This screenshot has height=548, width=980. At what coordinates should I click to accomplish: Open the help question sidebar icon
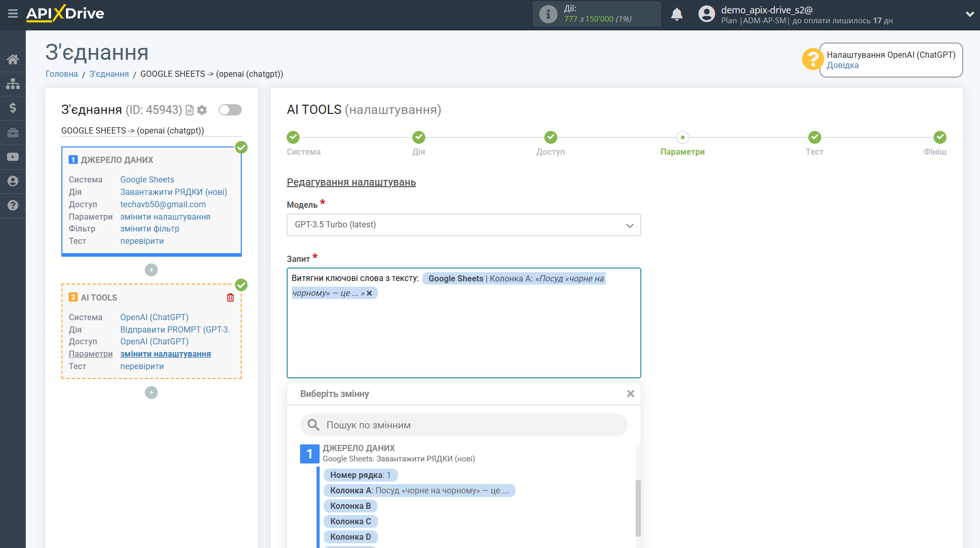[13, 205]
